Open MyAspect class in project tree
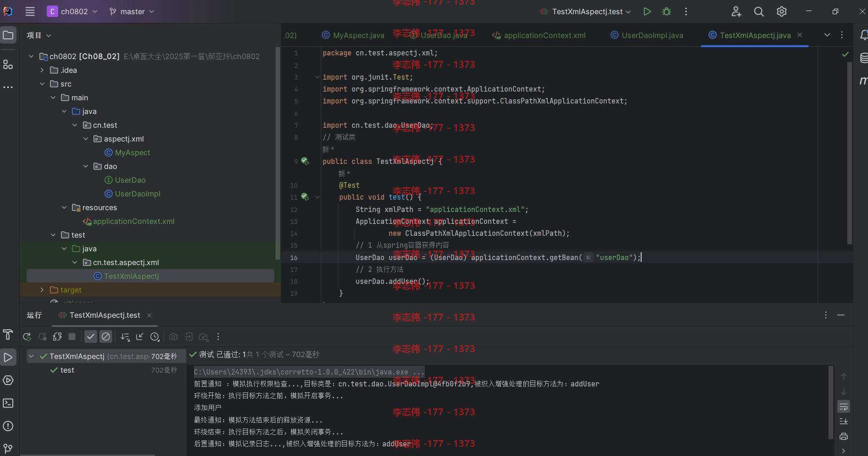868x456 pixels. point(132,152)
